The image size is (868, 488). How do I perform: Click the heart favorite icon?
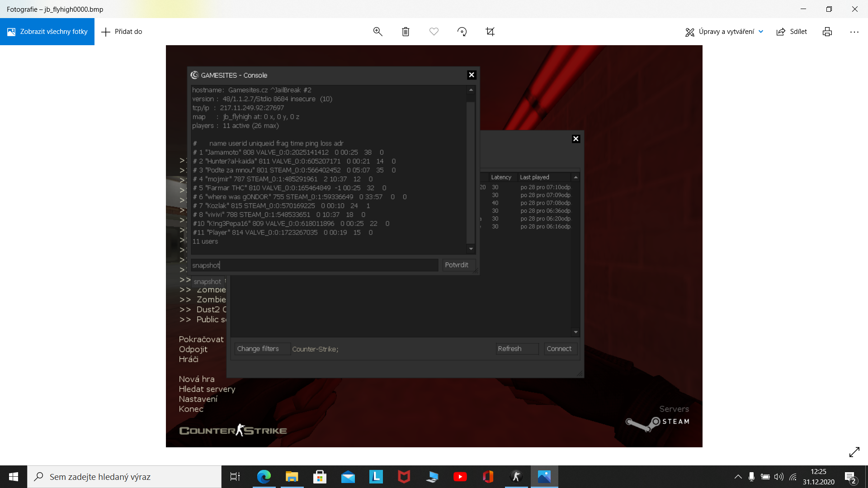[434, 32]
